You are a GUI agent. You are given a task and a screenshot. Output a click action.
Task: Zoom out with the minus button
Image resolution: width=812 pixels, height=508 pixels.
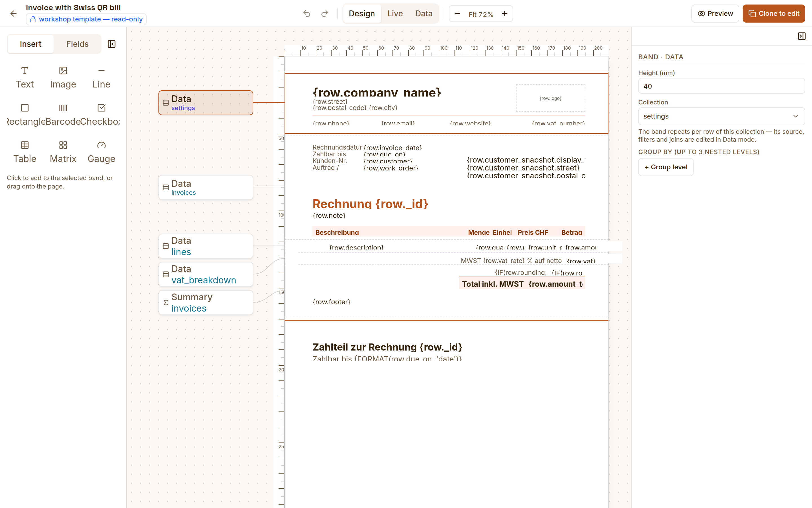click(457, 14)
